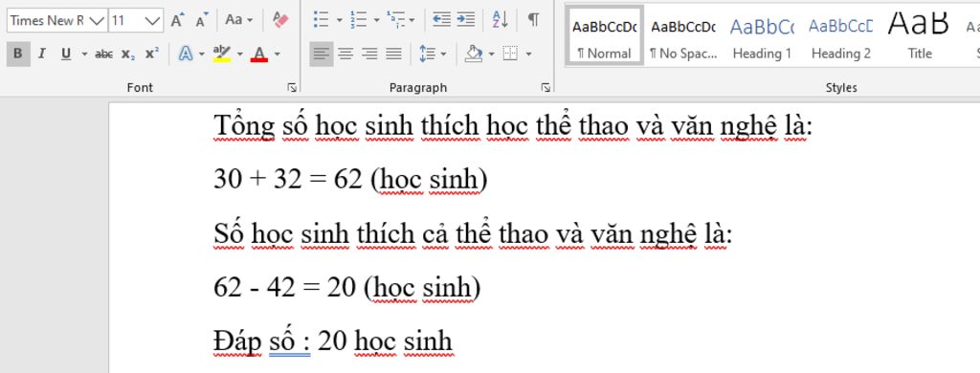This screenshot has height=373, width=980.
Task: Click the Sort A to Z icon
Action: (x=500, y=20)
